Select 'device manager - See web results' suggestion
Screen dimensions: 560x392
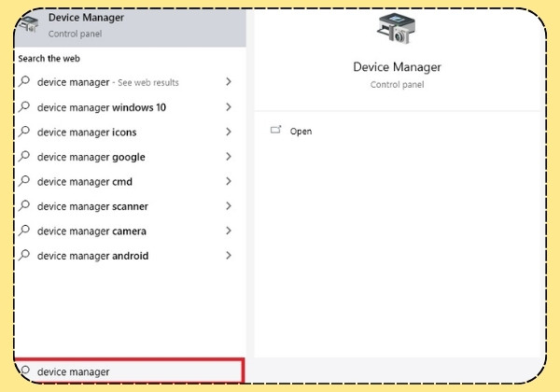pyautogui.click(x=131, y=82)
